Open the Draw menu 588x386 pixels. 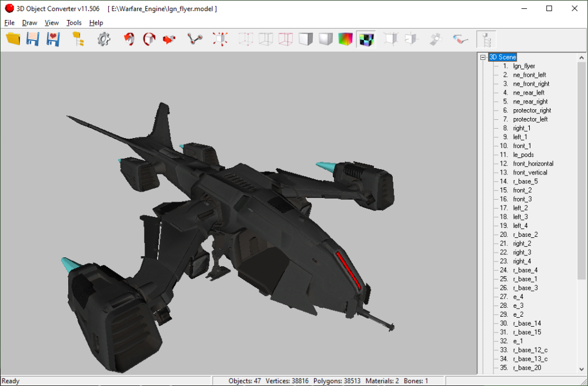coord(29,23)
